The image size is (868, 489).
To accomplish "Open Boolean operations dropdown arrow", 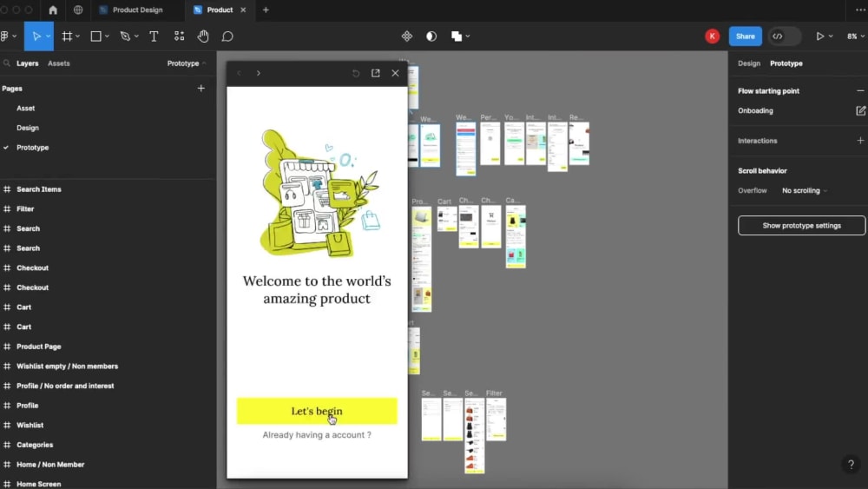I will point(468,36).
